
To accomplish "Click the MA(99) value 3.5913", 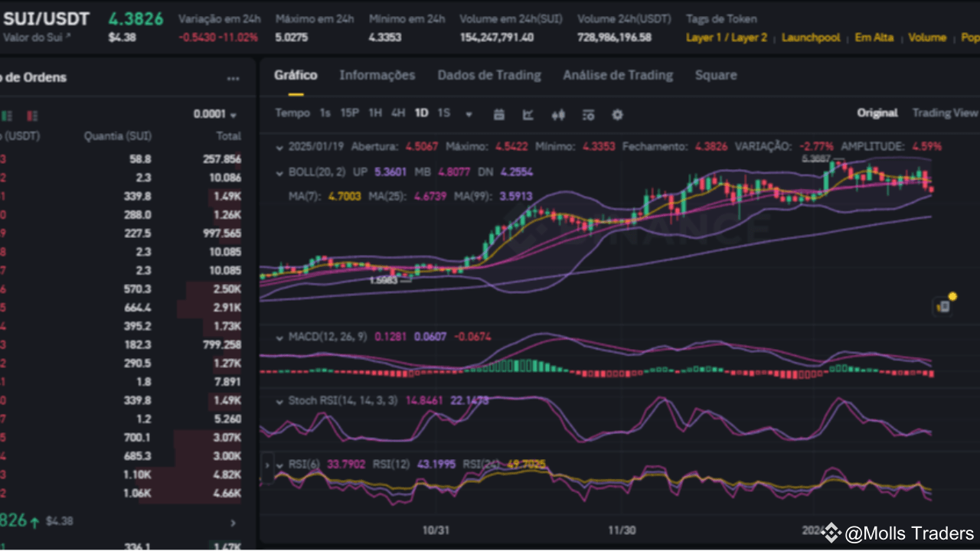I will [x=516, y=197].
